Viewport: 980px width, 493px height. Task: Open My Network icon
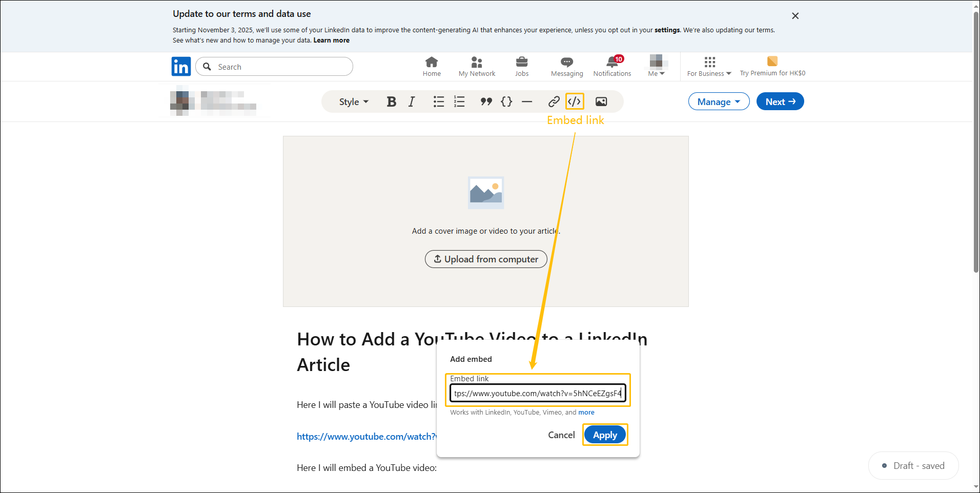click(x=477, y=62)
